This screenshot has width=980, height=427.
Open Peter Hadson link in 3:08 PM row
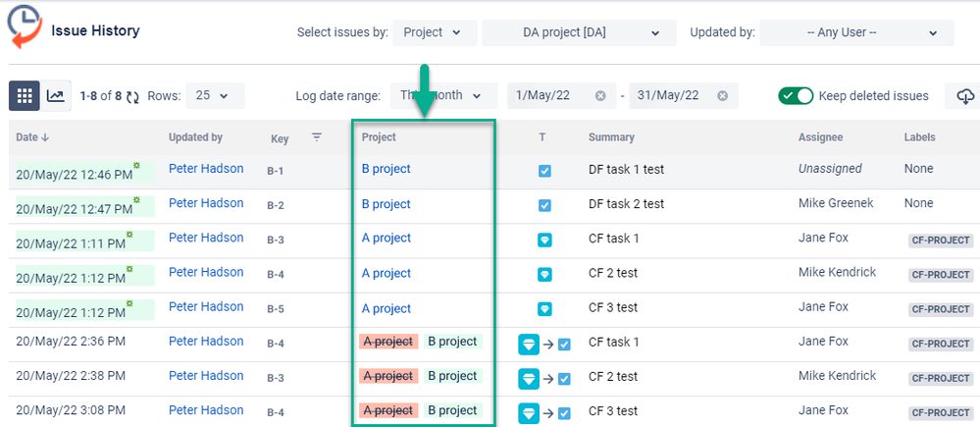(x=206, y=409)
